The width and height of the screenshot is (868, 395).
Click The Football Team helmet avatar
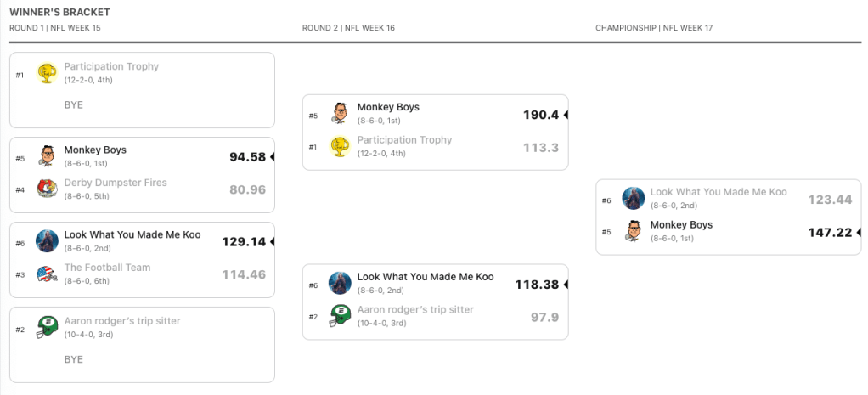[x=47, y=274]
